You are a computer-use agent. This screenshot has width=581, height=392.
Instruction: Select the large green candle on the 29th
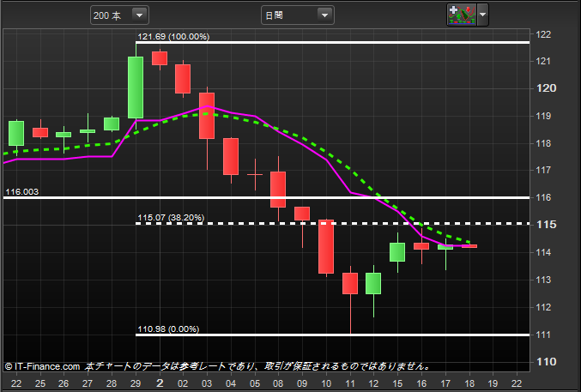(136, 87)
